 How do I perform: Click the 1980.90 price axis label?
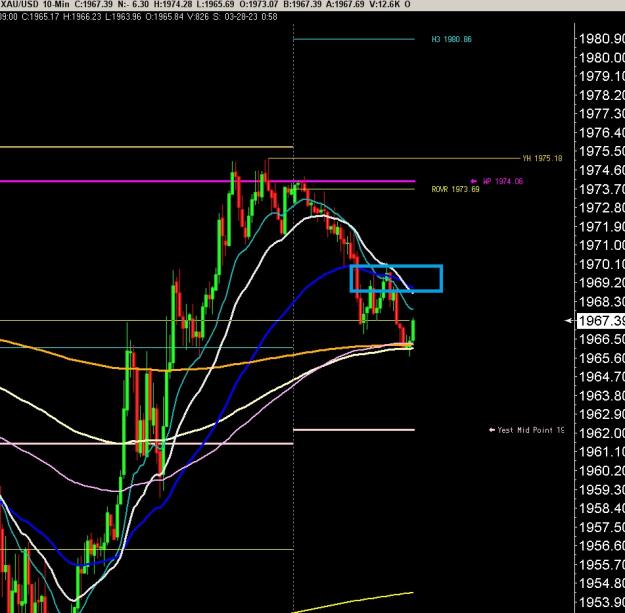coord(601,39)
